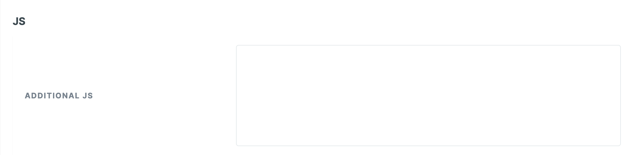The width and height of the screenshot is (644, 155).
Task: Click the JS section heading
Action: click(19, 22)
